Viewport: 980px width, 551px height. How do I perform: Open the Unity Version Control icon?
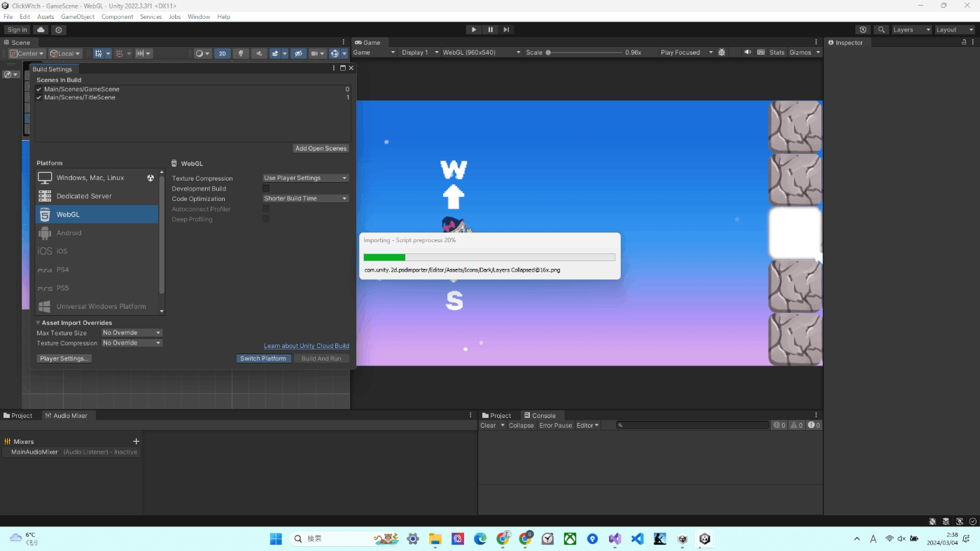click(59, 29)
